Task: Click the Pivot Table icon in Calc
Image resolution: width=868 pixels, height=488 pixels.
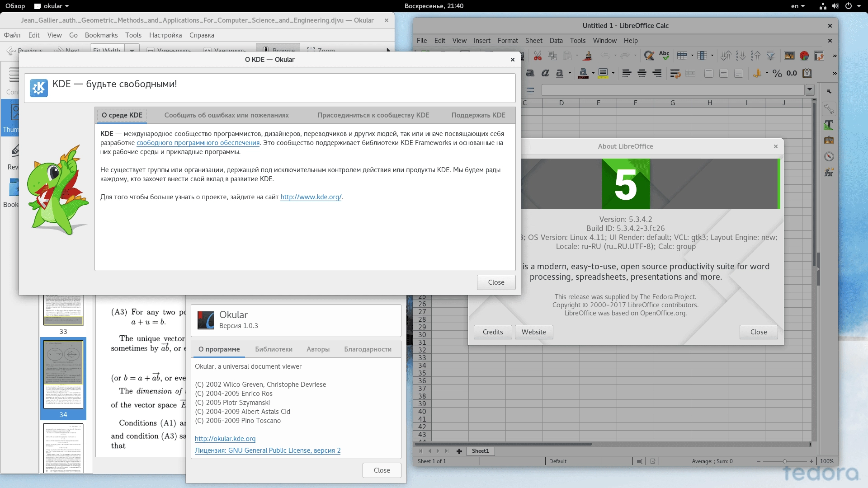Action: click(819, 56)
